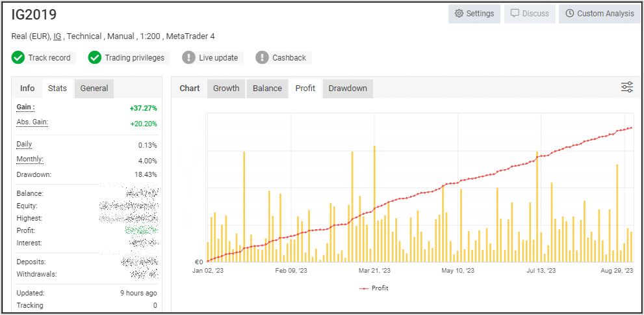
Task: Click the IG broker link
Action: point(57,37)
